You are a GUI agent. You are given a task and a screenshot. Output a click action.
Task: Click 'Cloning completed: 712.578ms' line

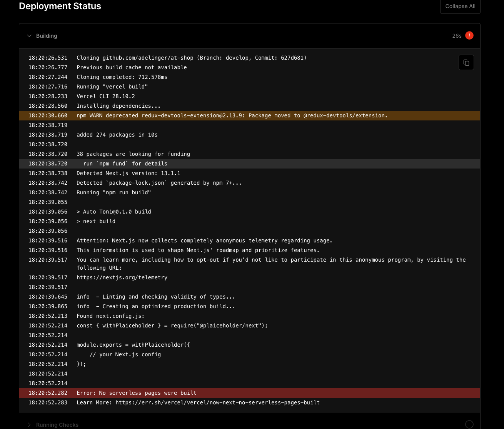[x=250, y=77]
